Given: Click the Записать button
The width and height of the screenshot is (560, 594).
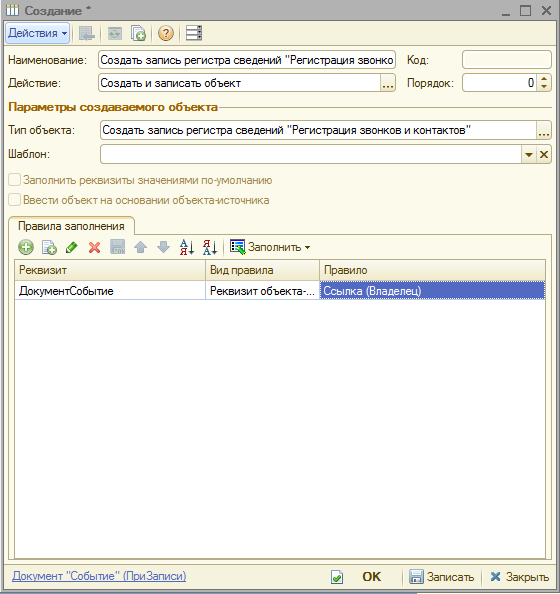Looking at the screenshot, I should (x=442, y=577).
